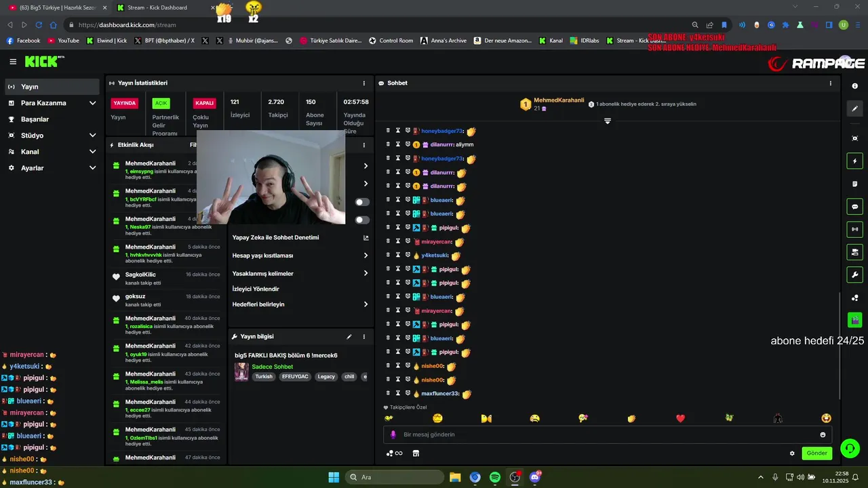Open chat settings gear icon
Image resolution: width=868 pixels, height=488 pixels.
pyautogui.click(x=792, y=453)
